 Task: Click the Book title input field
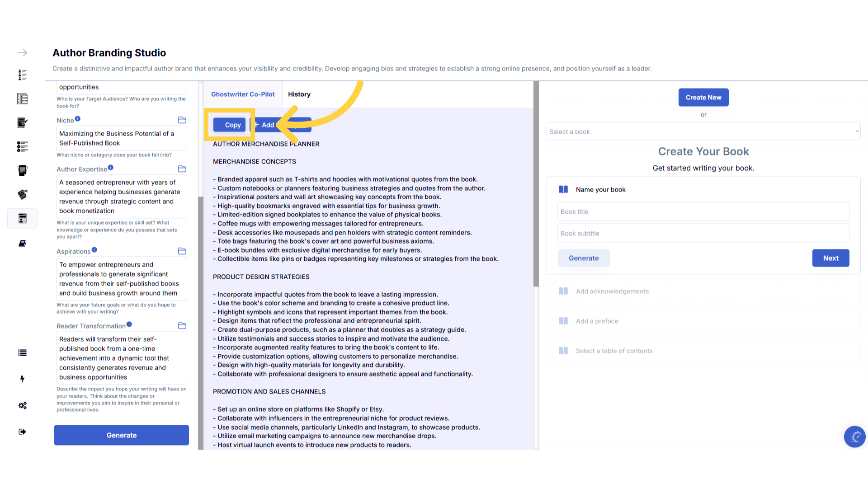click(x=703, y=211)
